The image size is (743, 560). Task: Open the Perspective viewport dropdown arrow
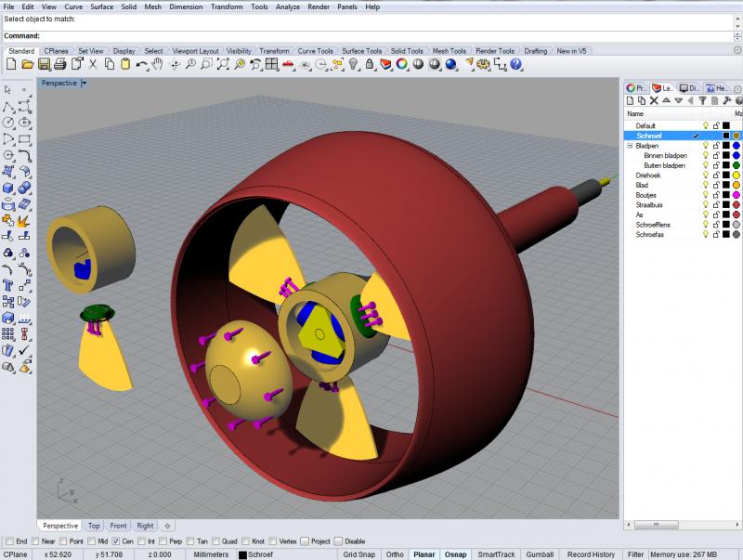84,84
